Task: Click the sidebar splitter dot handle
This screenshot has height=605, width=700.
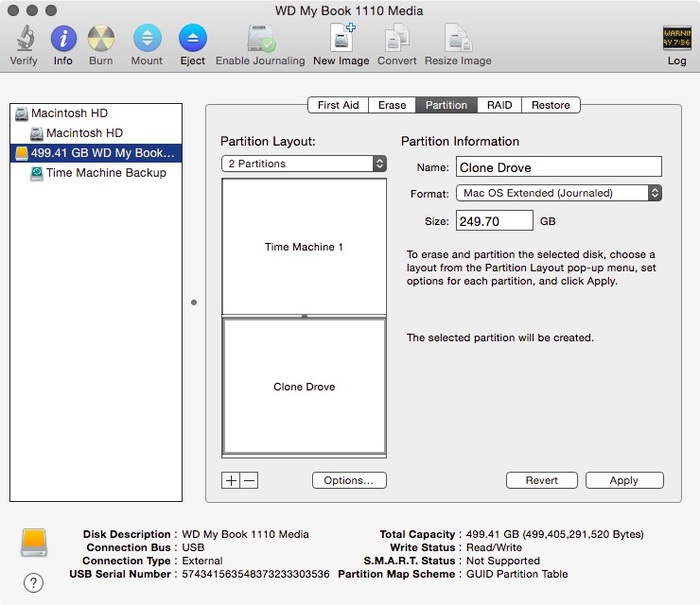Action: (194, 302)
